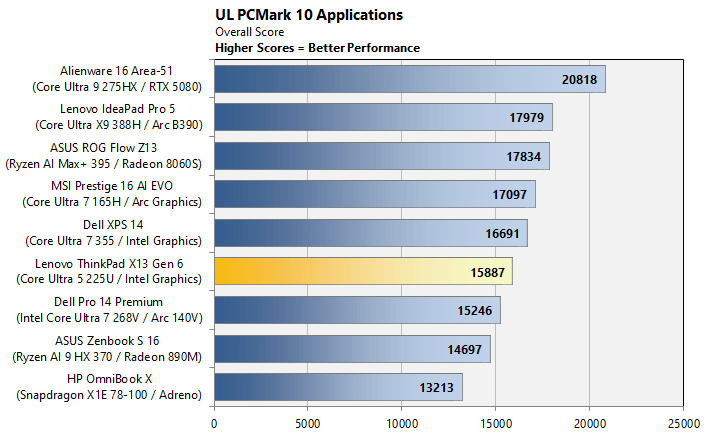Screen dimensions: 708x433
Task: Click '(Intel Core Ultra 7 268V / Arc 140V)' spec line
Action: tap(109, 318)
